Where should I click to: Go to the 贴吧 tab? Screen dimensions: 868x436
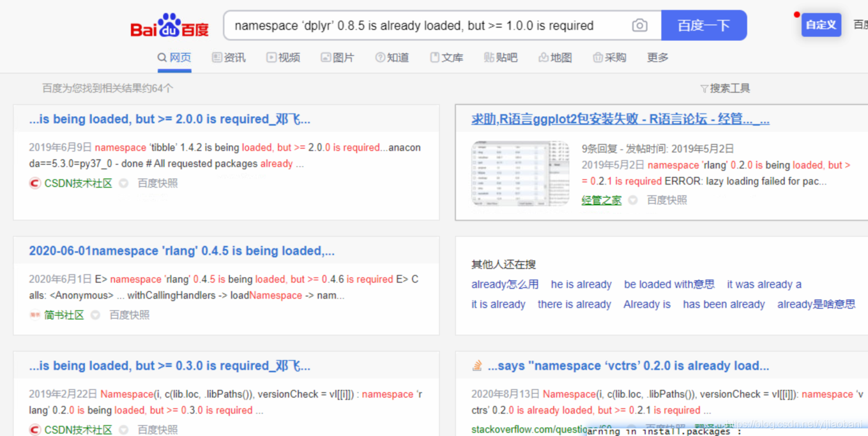coord(501,57)
